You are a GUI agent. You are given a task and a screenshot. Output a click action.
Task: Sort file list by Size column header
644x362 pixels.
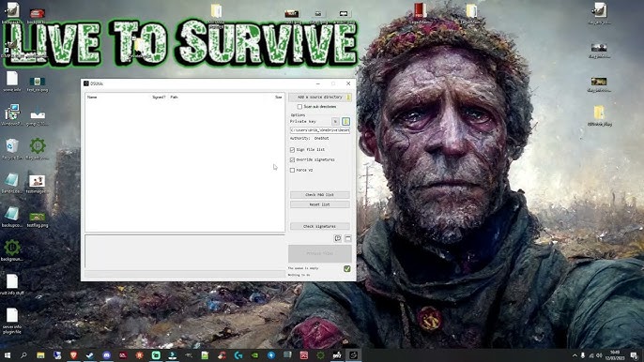(279, 98)
